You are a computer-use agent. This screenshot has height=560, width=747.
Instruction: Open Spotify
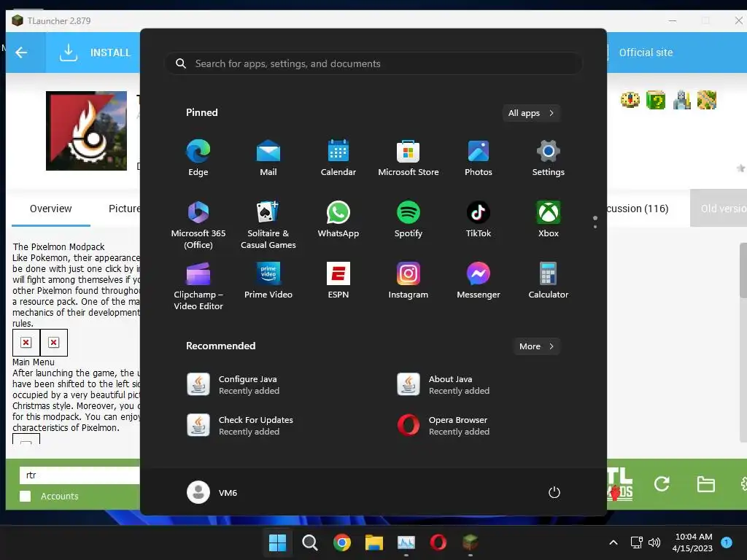tap(409, 219)
